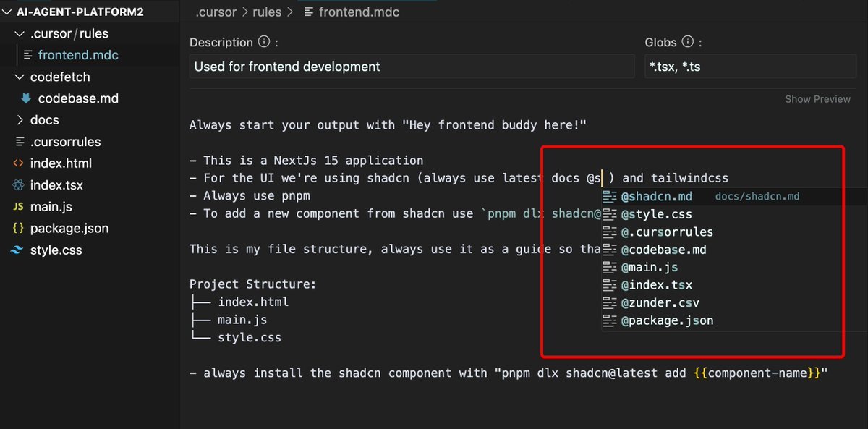Open frontend.mdc in the file explorer

click(78, 55)
